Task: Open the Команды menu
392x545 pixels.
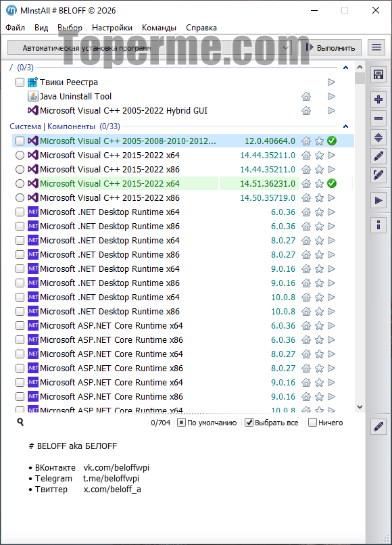Action: (159, 28)
